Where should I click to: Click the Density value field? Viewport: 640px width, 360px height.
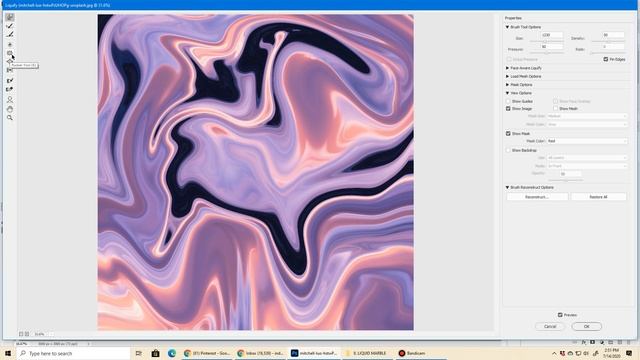614,35
